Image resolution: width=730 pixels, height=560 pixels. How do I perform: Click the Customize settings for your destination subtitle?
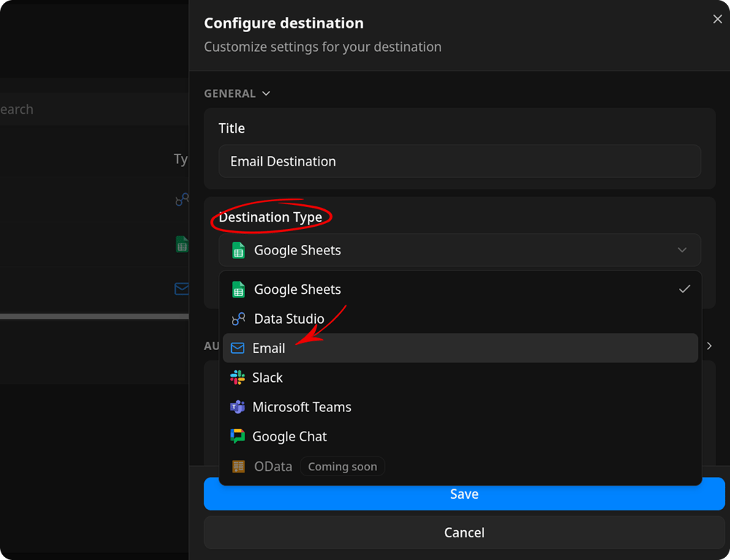(322, 47)
